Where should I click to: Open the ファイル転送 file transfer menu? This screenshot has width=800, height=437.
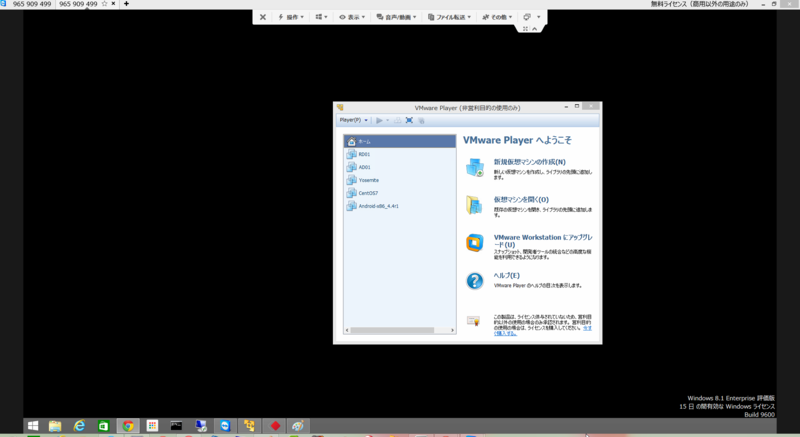tap(449, 17)
